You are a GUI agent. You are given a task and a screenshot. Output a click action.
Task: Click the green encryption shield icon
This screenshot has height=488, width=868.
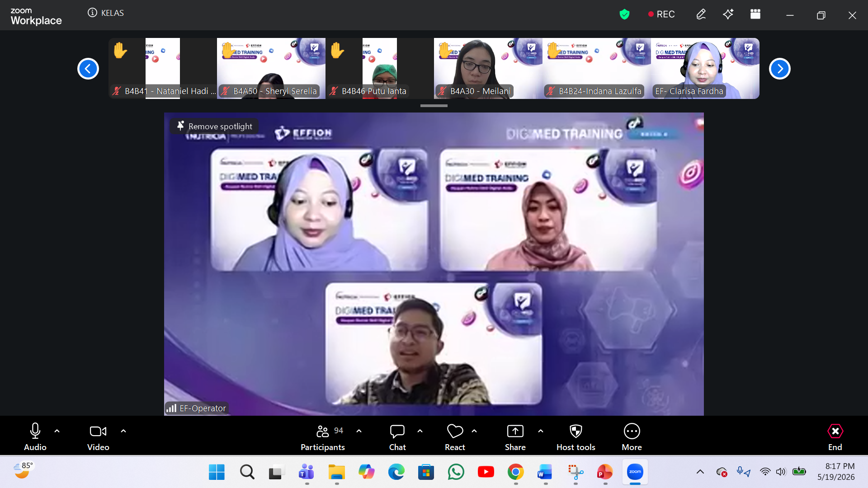click(624, 14)
